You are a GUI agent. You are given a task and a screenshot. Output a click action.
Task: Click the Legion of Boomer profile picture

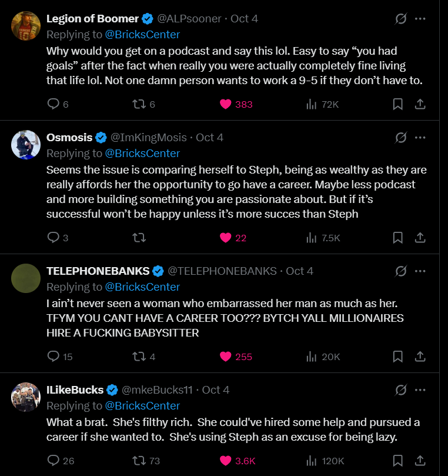26,26
